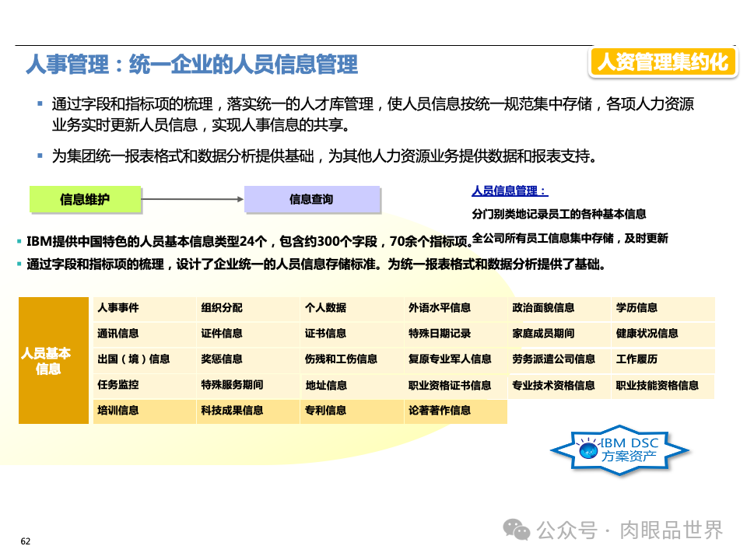Click the slide title 人事管理：统一企业的人员信息管理
Screen dimensions: 747x560
point(192,65)
